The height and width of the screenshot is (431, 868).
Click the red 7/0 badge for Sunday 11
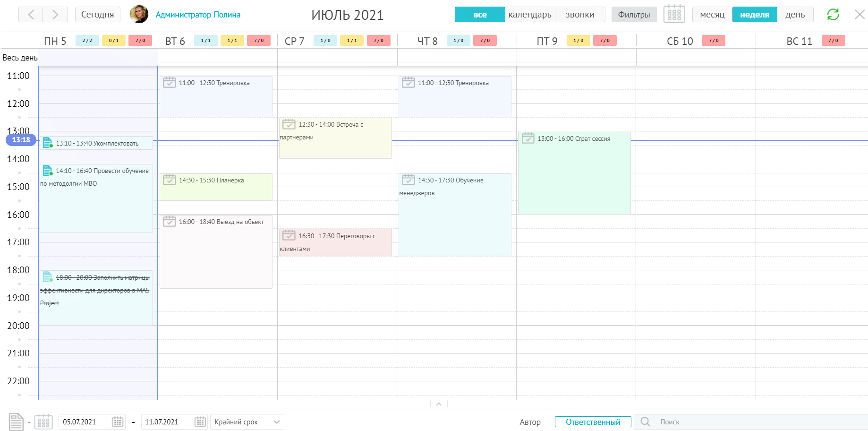(834, 41)
